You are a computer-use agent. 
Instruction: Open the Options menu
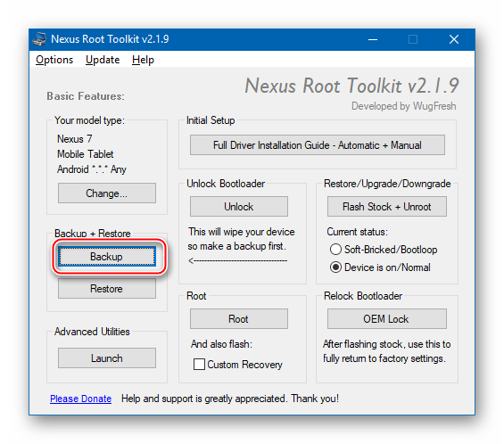coord(54,60)
